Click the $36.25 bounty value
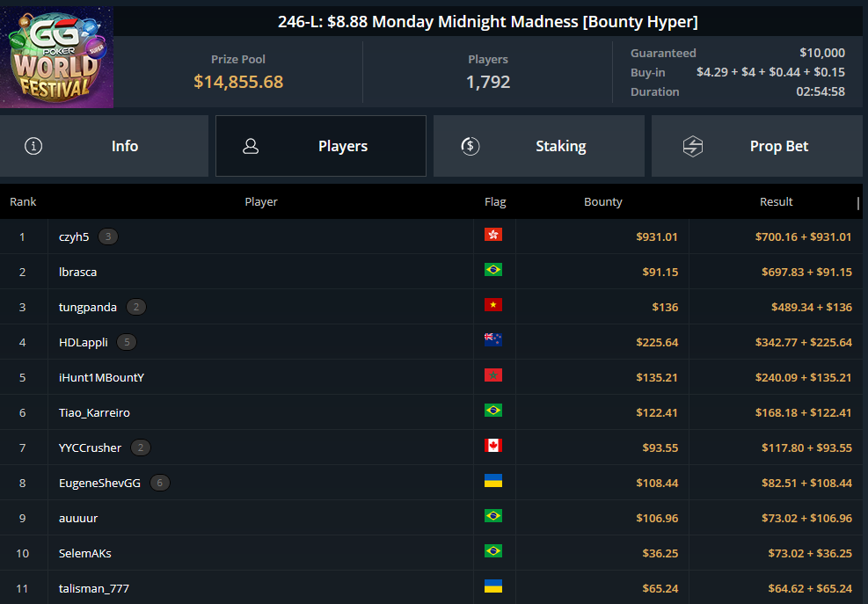Viewport: 868px width, 604px height. point(660,553)
